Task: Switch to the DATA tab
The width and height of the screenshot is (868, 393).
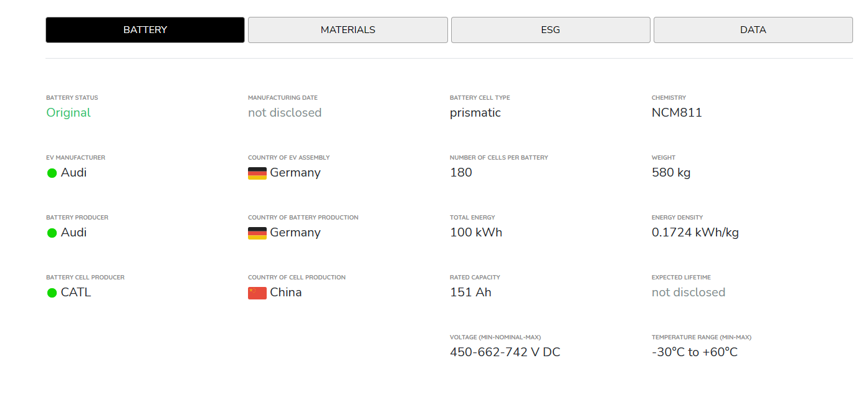Action: [753, 30]
